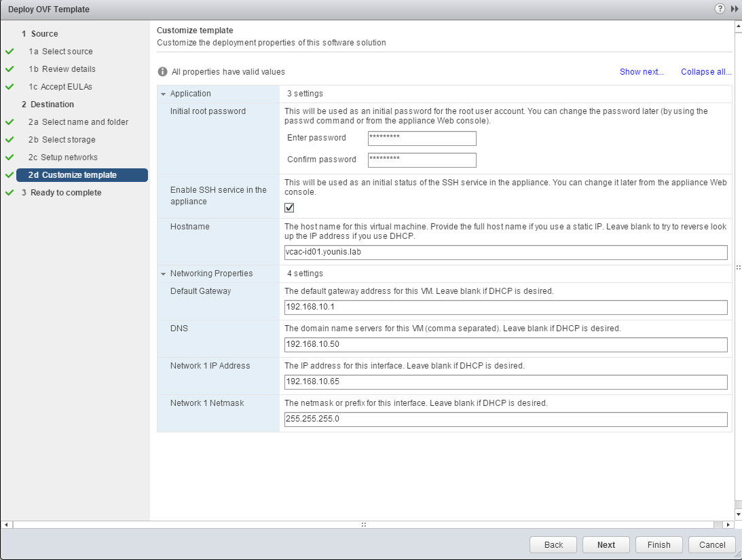Collapse the Application settings section
The width and height of the screenshot is (742, 560).
164,94
